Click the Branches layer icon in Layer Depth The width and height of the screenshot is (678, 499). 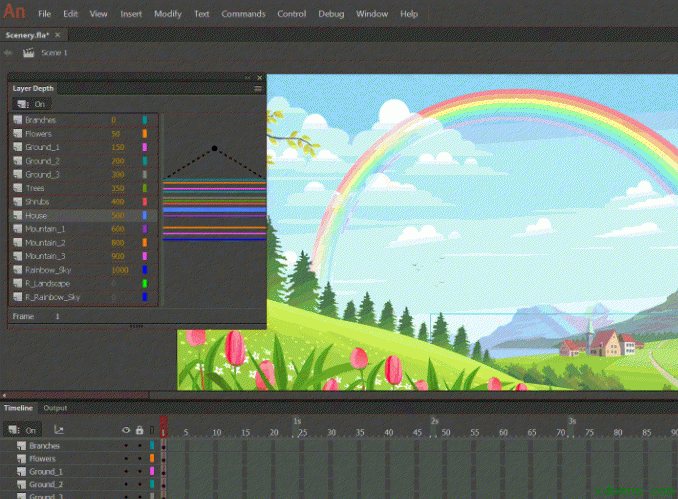[17, 120]
